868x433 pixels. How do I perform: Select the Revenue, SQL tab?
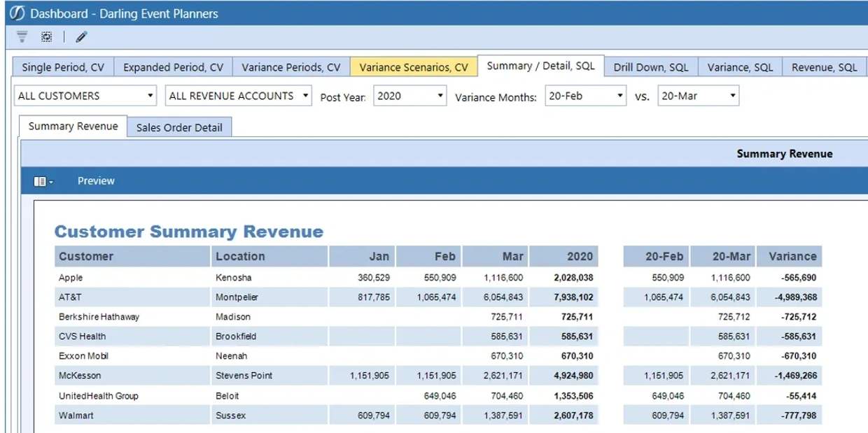point(824,67)
